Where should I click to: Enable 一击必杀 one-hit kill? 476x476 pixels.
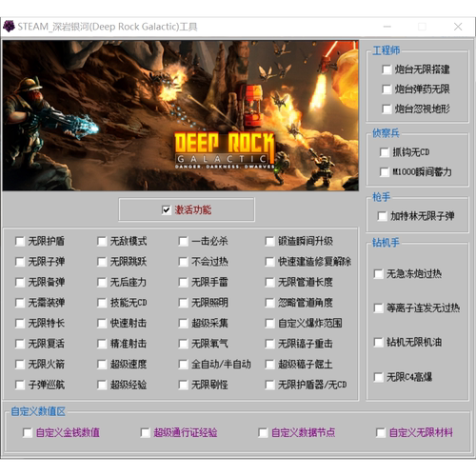pos(183,242)
